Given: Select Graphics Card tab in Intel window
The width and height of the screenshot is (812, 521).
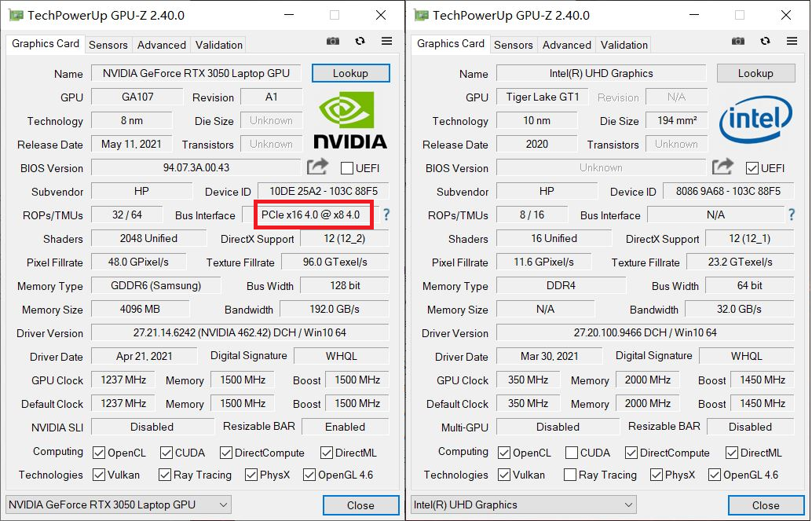Looking at the screenshot, I should point(451,43).
